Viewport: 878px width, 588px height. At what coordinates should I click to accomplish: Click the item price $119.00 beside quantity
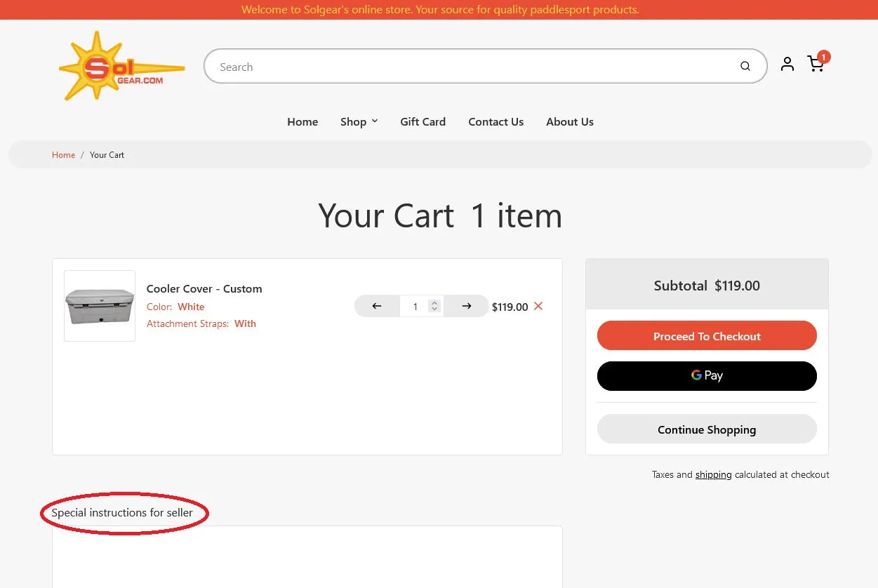tap(510, 307)
